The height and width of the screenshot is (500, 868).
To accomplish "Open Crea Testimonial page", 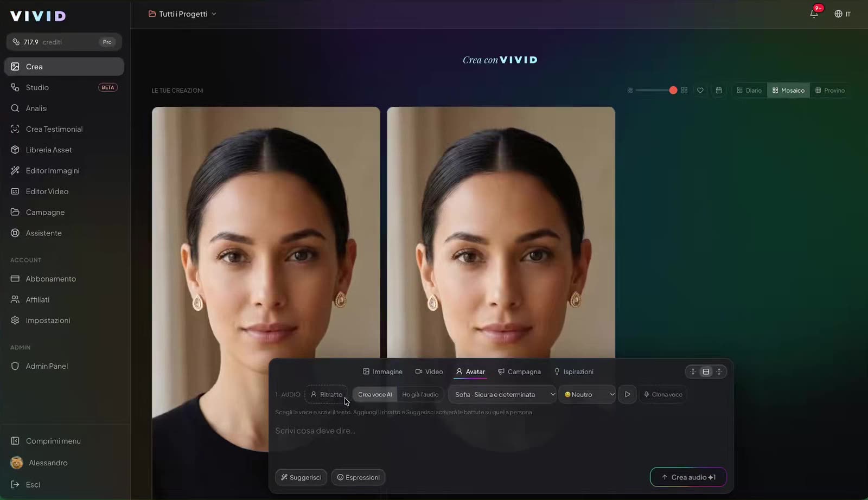I will 64,129.
